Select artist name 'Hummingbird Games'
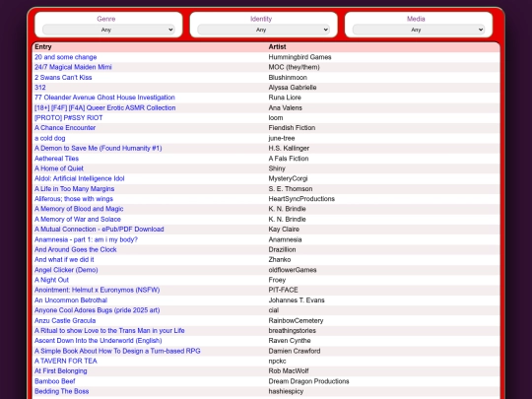 click(299, 57)
